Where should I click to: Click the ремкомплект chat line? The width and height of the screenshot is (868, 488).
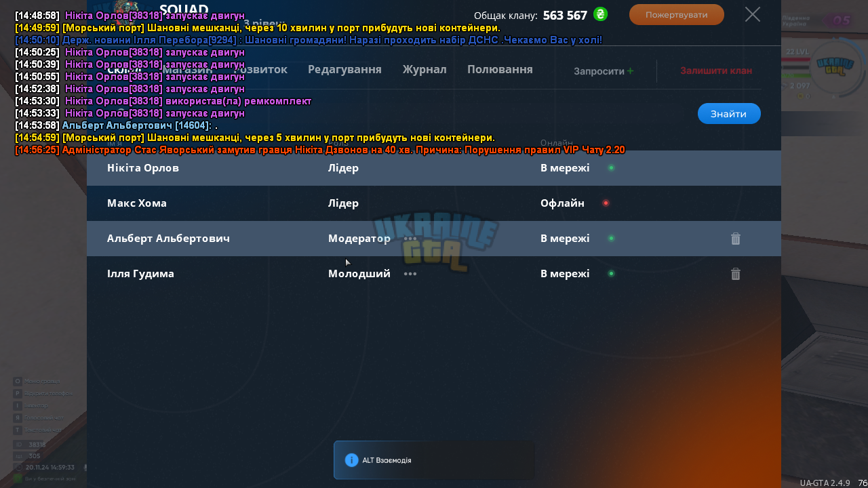point(163,101)
